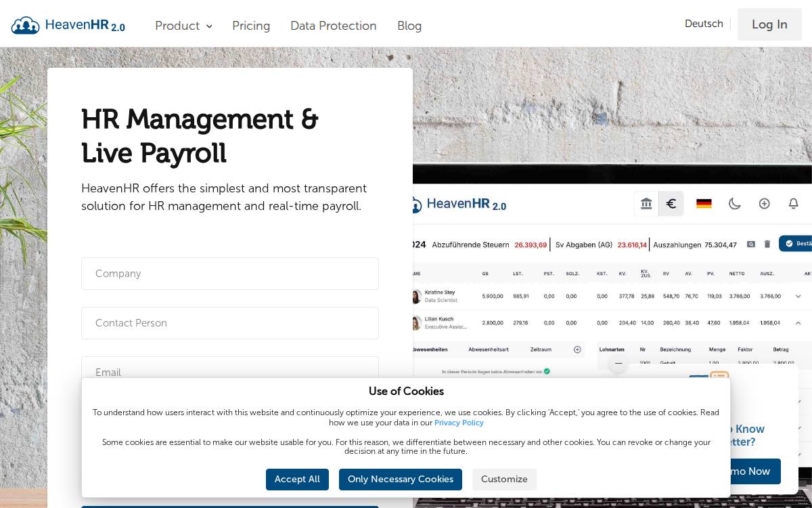Click Lilian Kusch's avatar in payroll table
The width and height of the screenshot is (812, 508).
(416, 322)
